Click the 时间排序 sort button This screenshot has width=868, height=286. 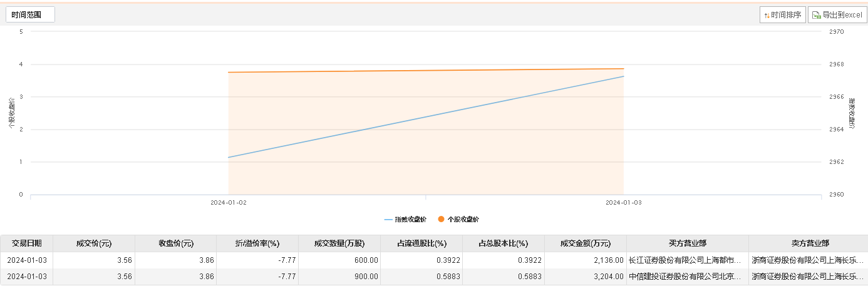(782, 15)
